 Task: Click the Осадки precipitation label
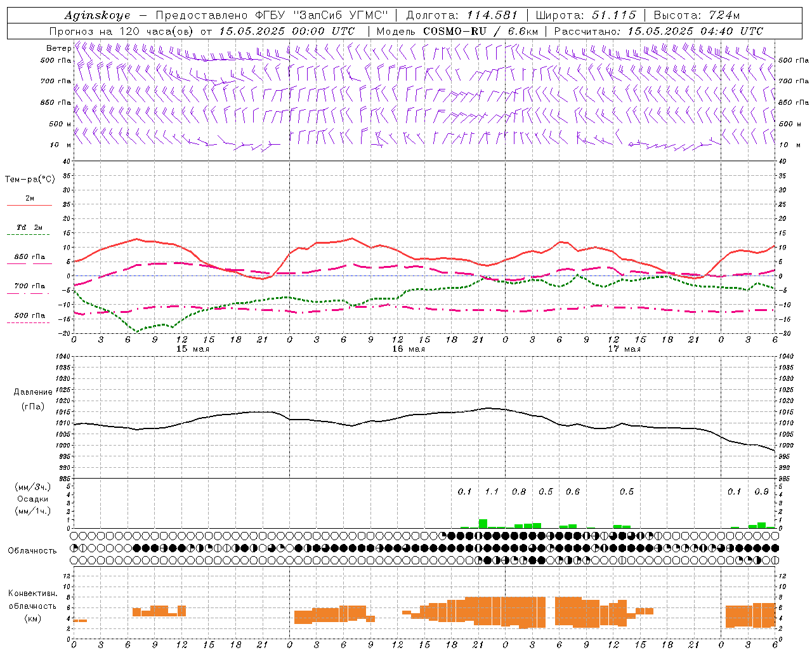point(32,499)
